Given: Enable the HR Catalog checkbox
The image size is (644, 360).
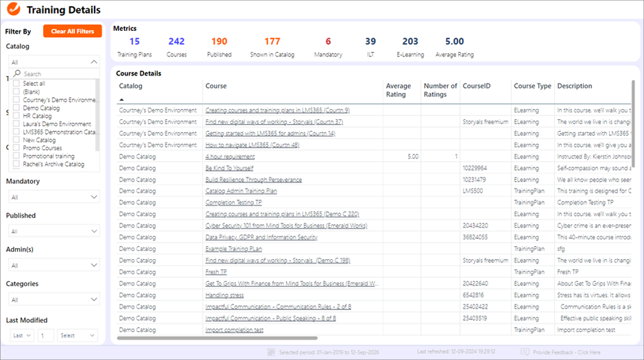Looking at the screenshot, I should pyautogui.click(x=17, y=116).
